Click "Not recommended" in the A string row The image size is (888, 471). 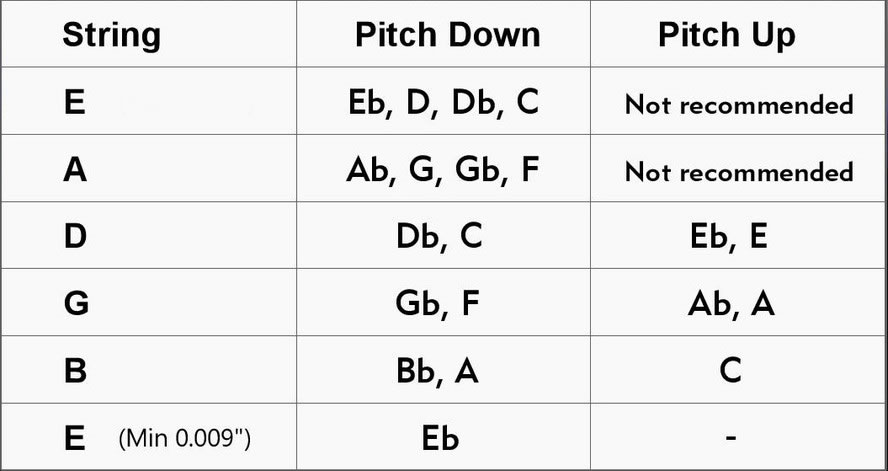[x=738, y=171]
